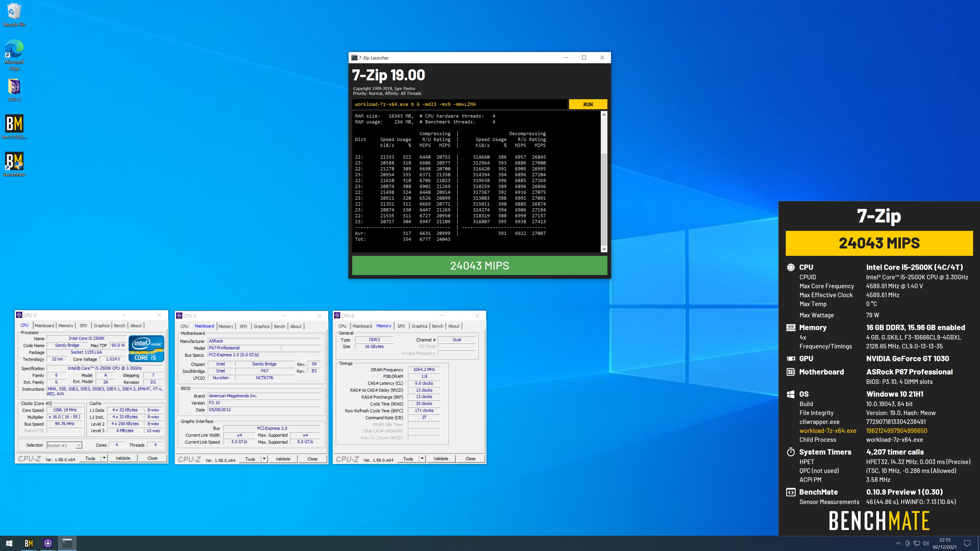Click the System Timers stopwatch icon
980x551 pixels.
coord(791,452)
